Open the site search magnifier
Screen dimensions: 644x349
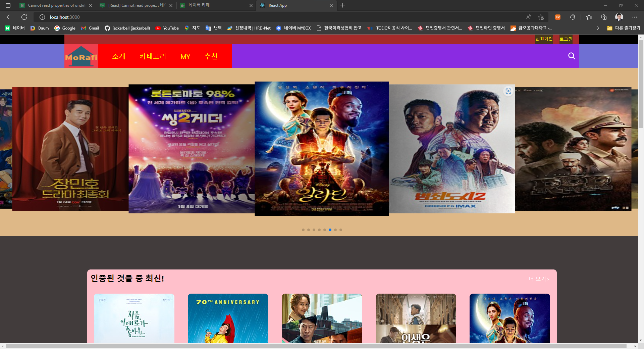click(x=572, y=56)
